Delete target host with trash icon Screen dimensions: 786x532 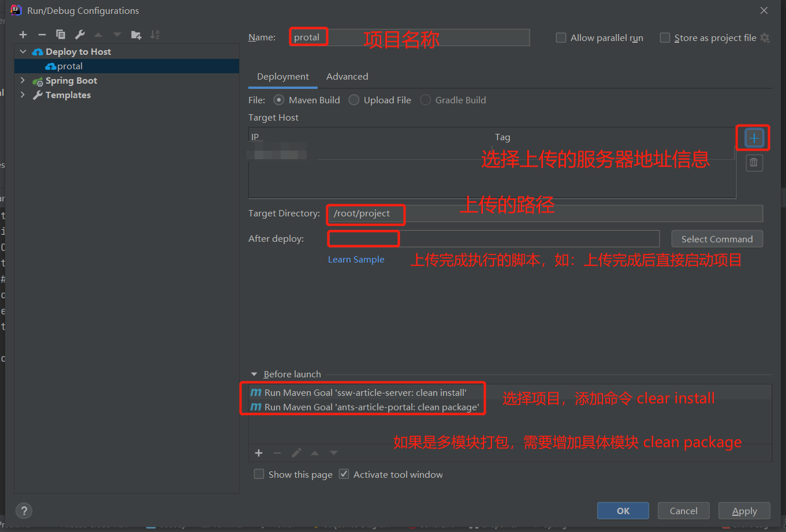point(754,163)
